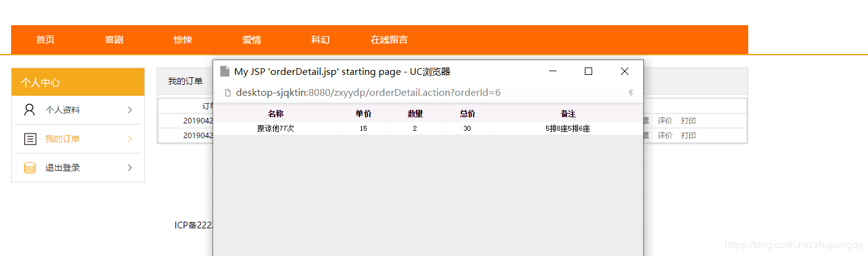868x256 pixels.
Task: Click the 退出登录 coin stack icon
Action: point(29,168)
